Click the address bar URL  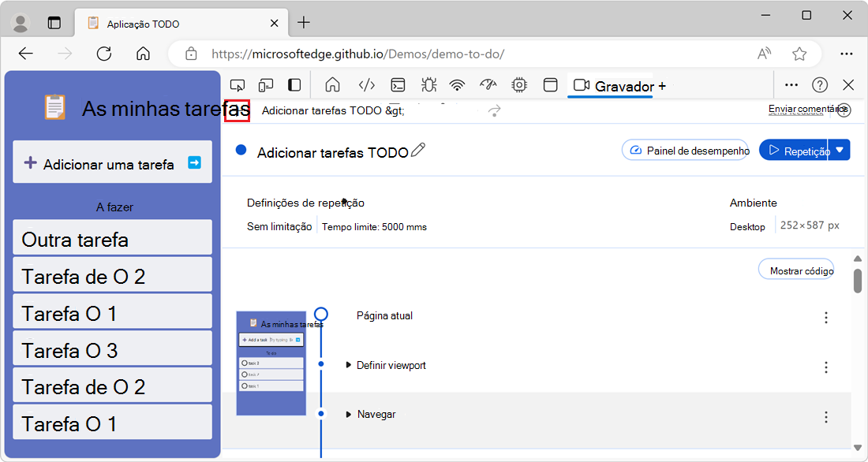357,54
